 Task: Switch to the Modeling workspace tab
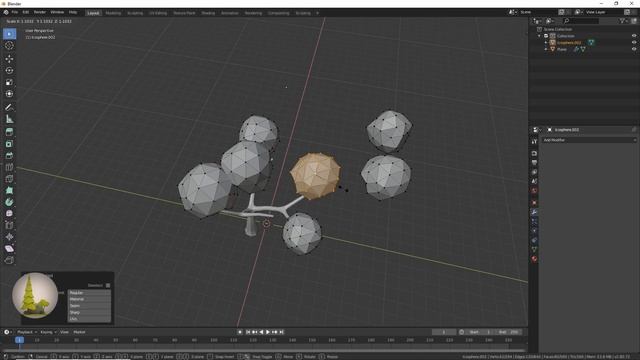(113, 13)
